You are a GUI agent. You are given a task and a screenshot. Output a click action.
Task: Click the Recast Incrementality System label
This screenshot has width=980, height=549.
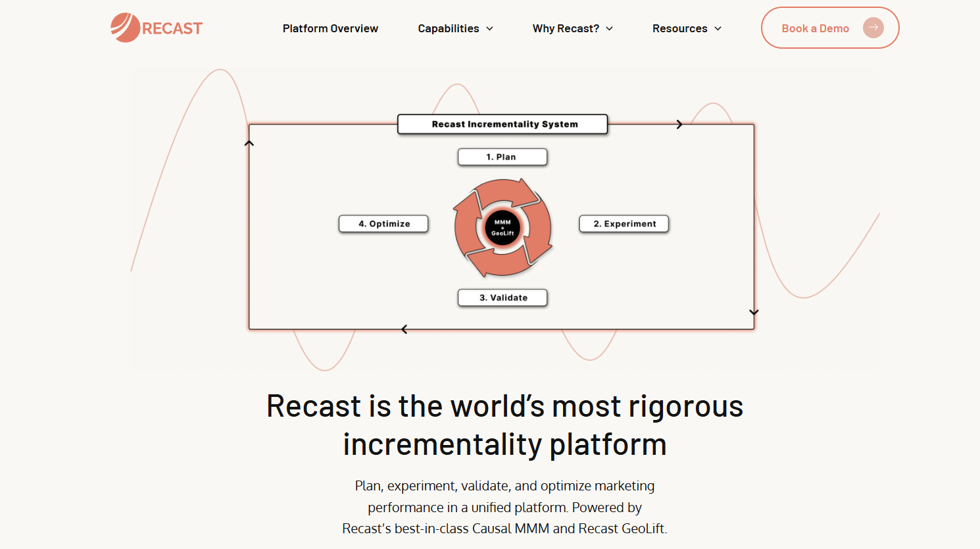click(x=502, y=124)
